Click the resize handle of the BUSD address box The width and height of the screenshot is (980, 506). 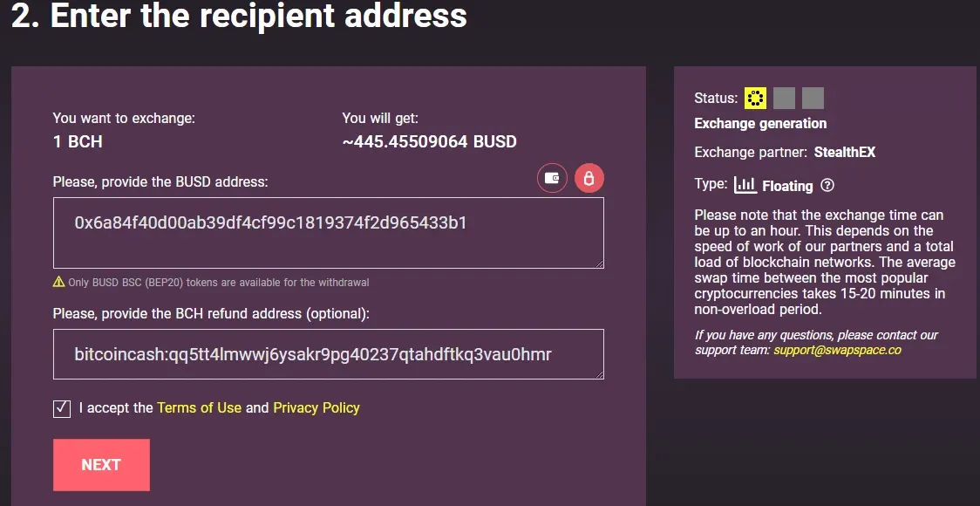599,264
